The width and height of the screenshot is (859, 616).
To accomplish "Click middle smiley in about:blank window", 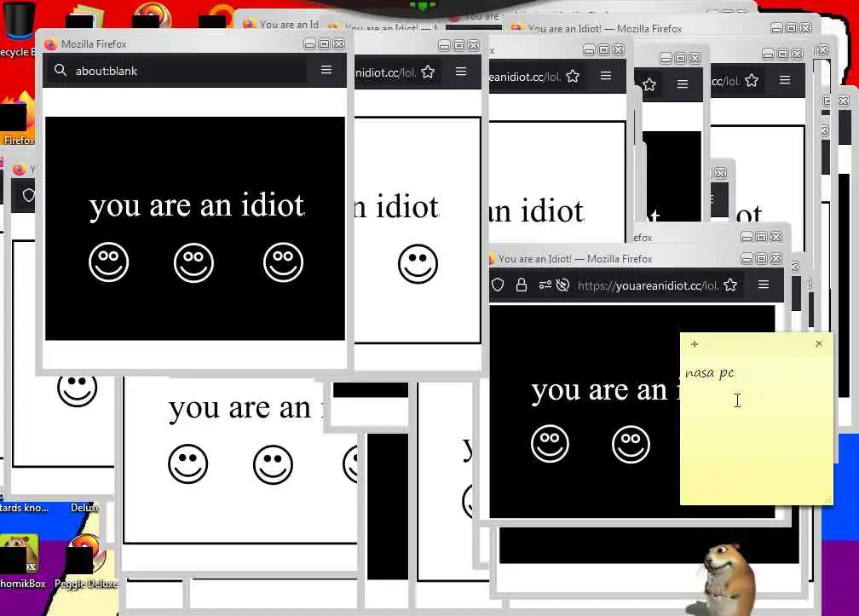I will (193, 262).
